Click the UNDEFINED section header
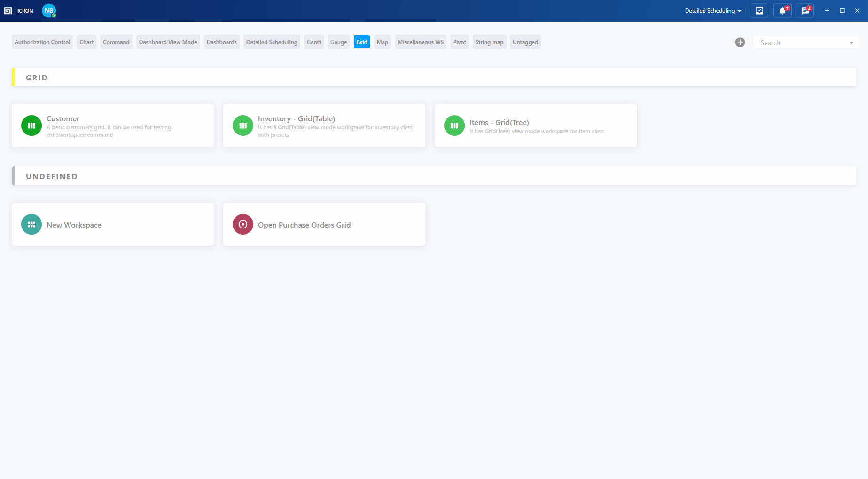Screen dimensions: 868x479 [434, 176]
